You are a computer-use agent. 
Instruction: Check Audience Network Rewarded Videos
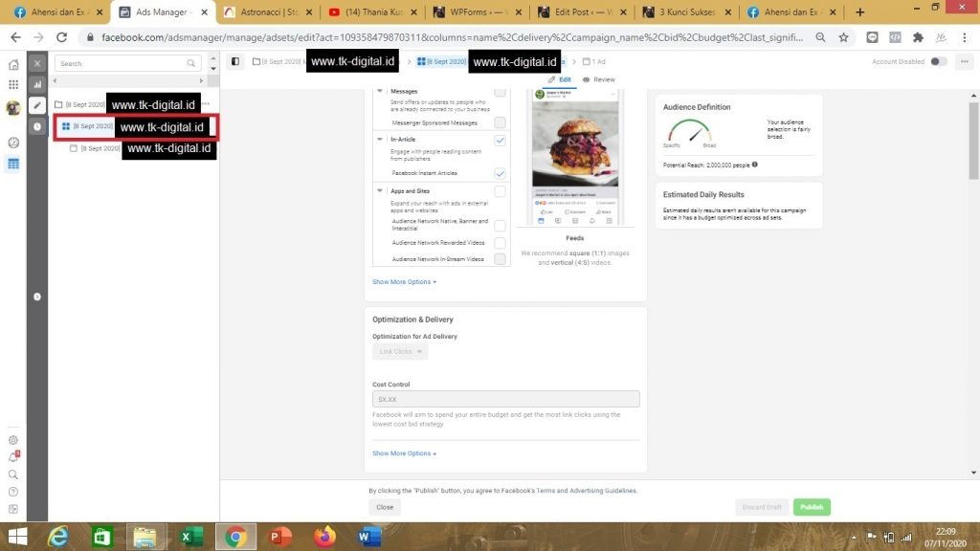(x=500, y=242)
